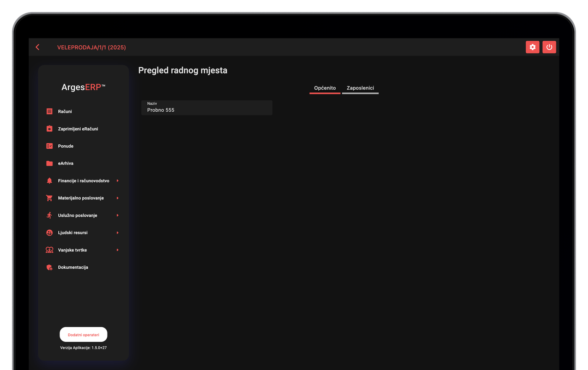Screen dimensions: 588x370
Task: Go back using the top-left arrow
Action: point(38,47)
